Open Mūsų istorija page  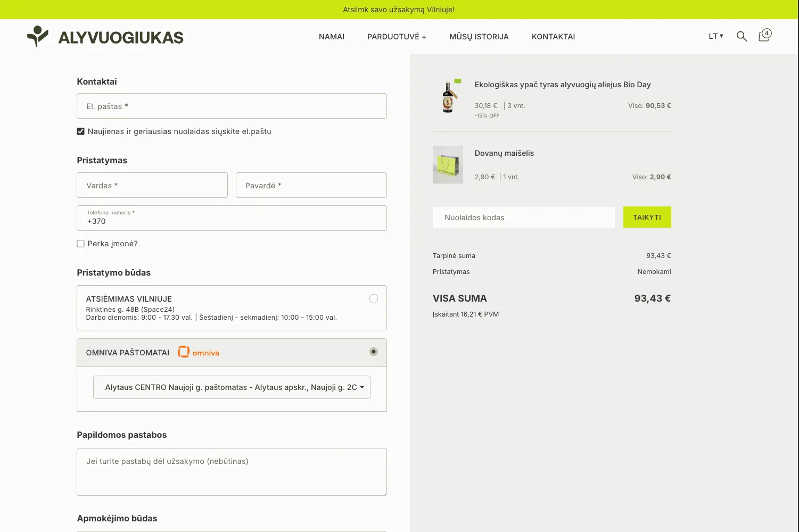coord(479,37)
